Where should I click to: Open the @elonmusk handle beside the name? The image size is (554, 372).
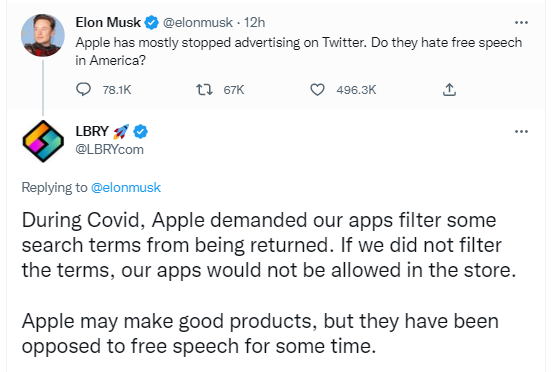[198, 23]
